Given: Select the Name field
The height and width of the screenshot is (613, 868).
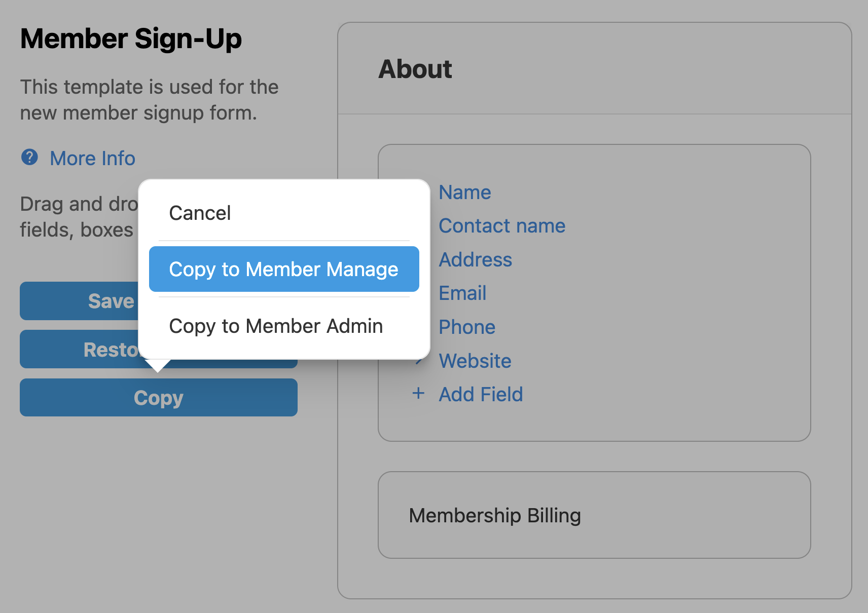Looking at the screenshot, I should click(464, 193).
